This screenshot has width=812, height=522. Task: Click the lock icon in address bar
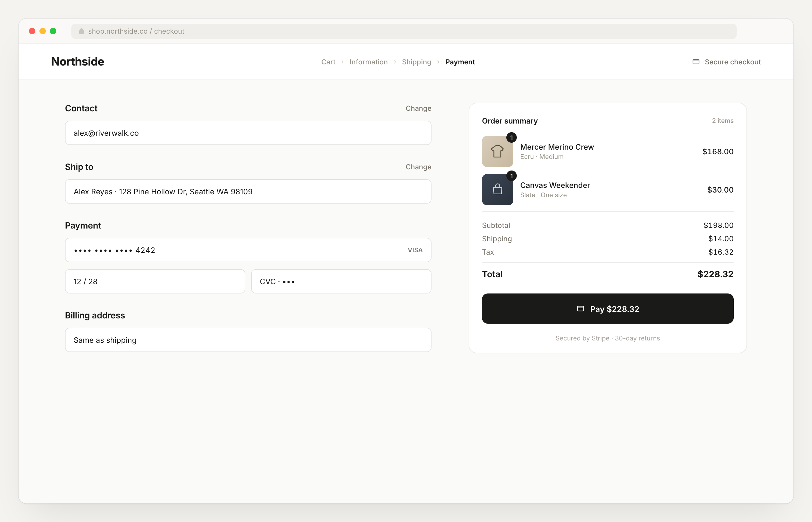(81, 31)
